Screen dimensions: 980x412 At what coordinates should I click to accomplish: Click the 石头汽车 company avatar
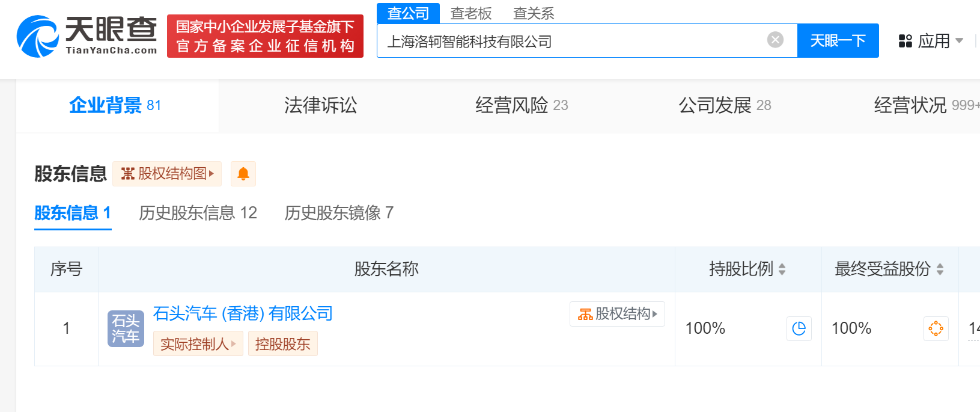(x=126, y=328)
